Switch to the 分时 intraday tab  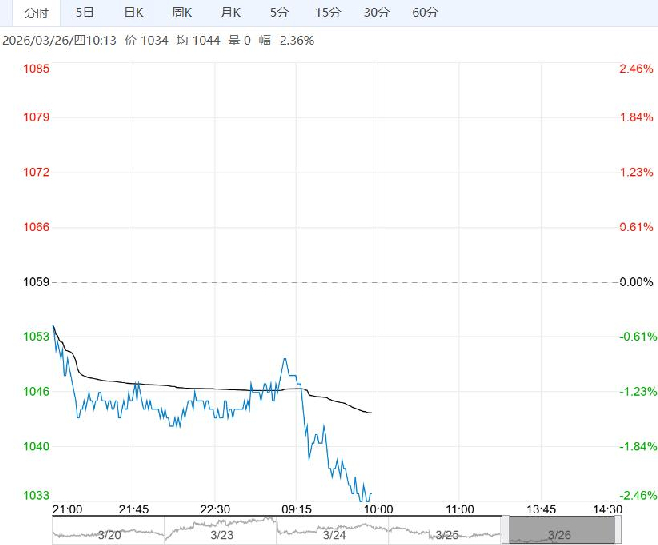pos(29,13)
